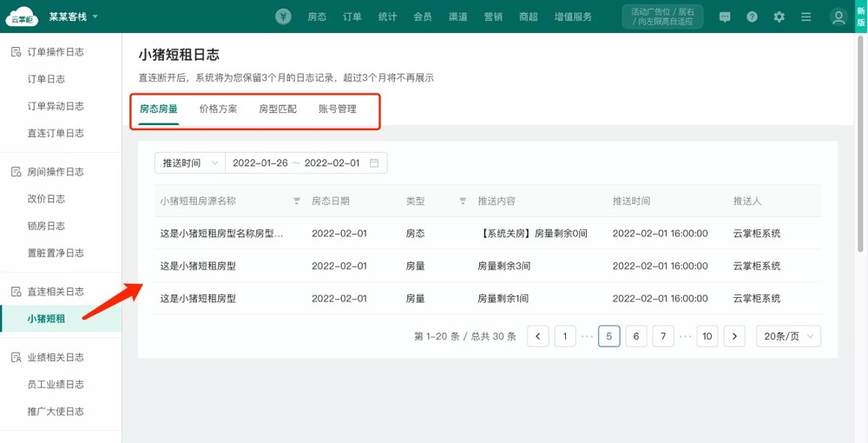Open the chat messages icon
Viewport: 868px width, 443px height.
[725, 17]
